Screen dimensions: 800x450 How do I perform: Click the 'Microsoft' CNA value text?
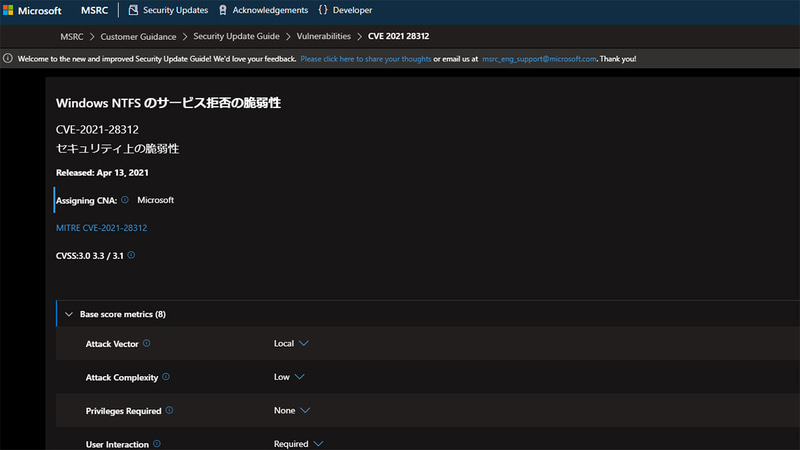155,200
